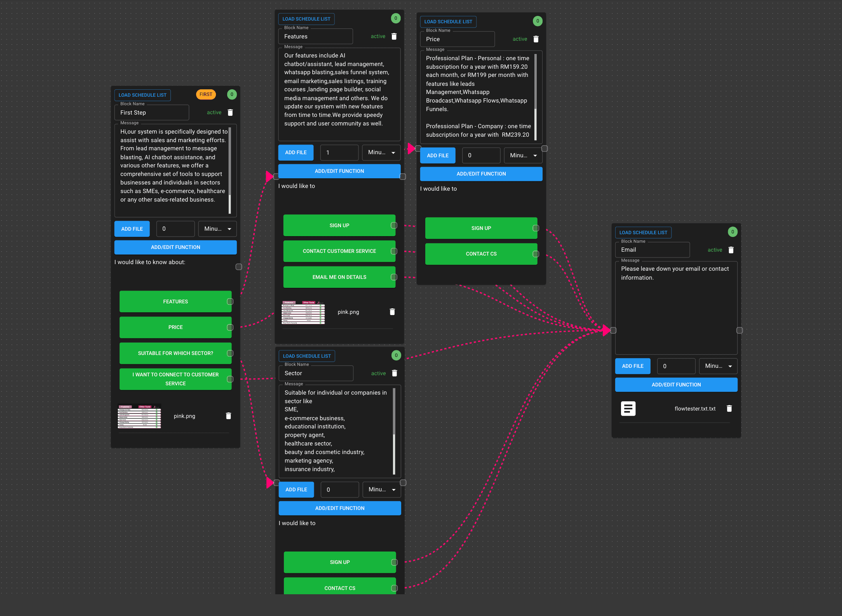The image size is (842, 616).
Task: Remove the Email block with trash icon
Action: coord(731,250)
